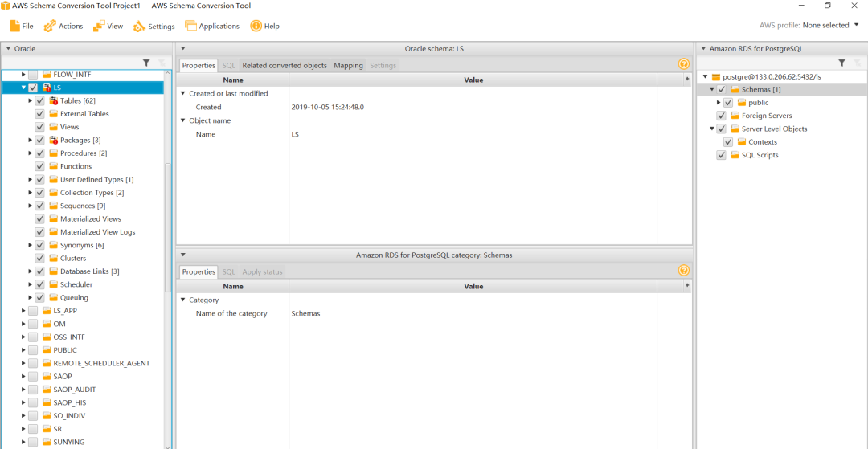Select the Foreign Servers tree item
The image size is (868, 449).
[x=766, y=116]
